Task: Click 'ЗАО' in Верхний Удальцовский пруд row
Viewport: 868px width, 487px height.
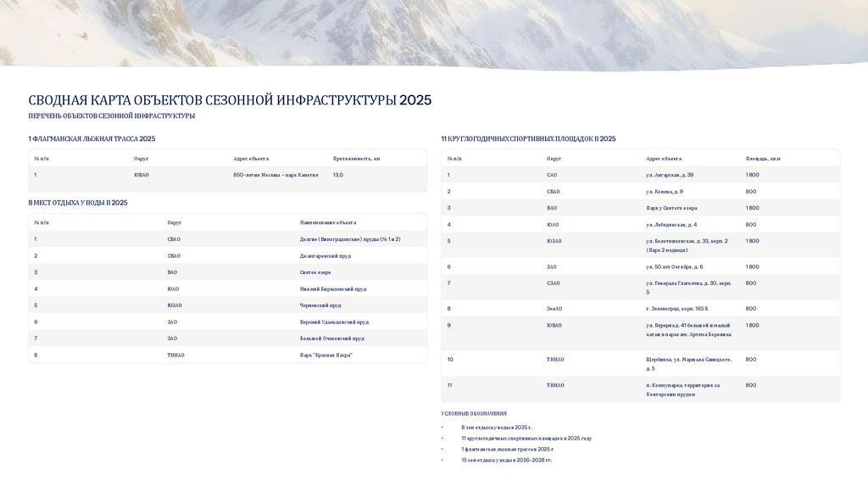Action: [x=172, y=322]
